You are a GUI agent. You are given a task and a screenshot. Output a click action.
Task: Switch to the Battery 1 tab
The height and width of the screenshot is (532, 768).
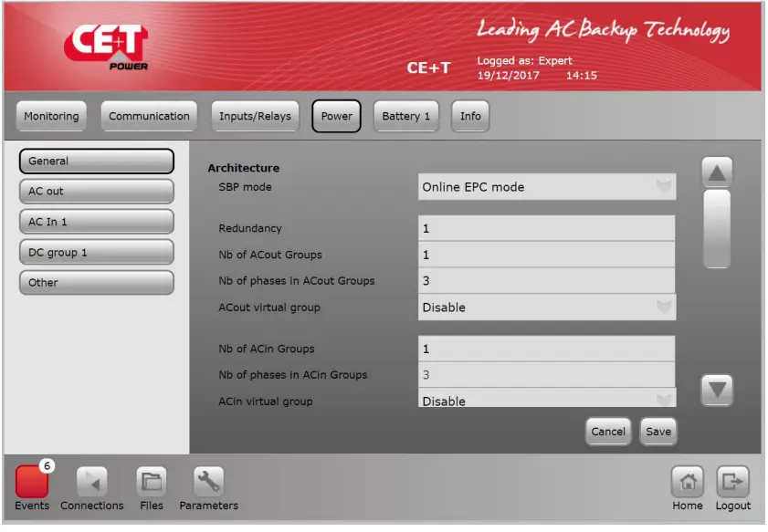tap(405, 116)
